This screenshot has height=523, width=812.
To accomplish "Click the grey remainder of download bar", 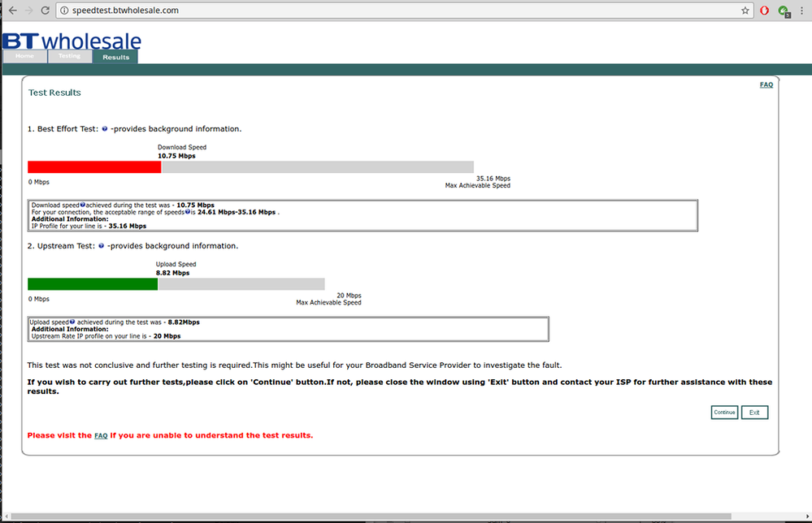I will point(318,167).
